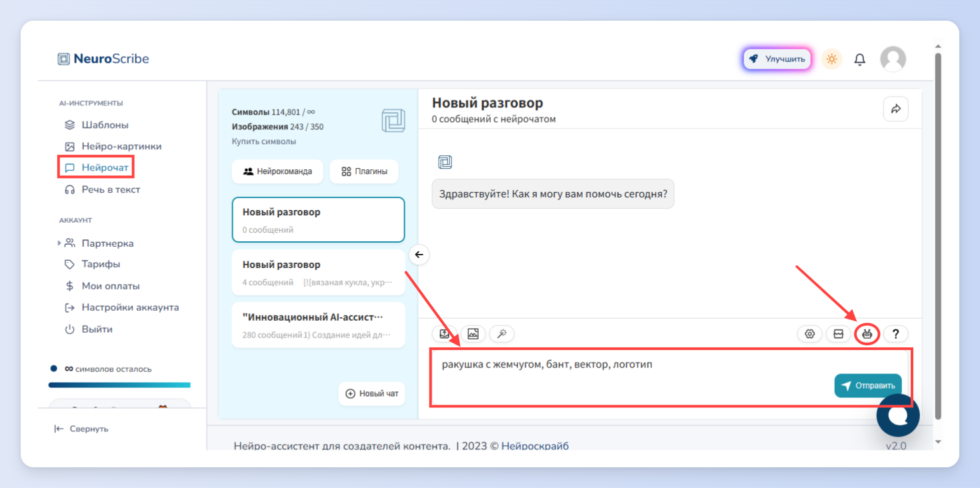
Task: Select Нейрочат in the sidebar
Action: 97,167
